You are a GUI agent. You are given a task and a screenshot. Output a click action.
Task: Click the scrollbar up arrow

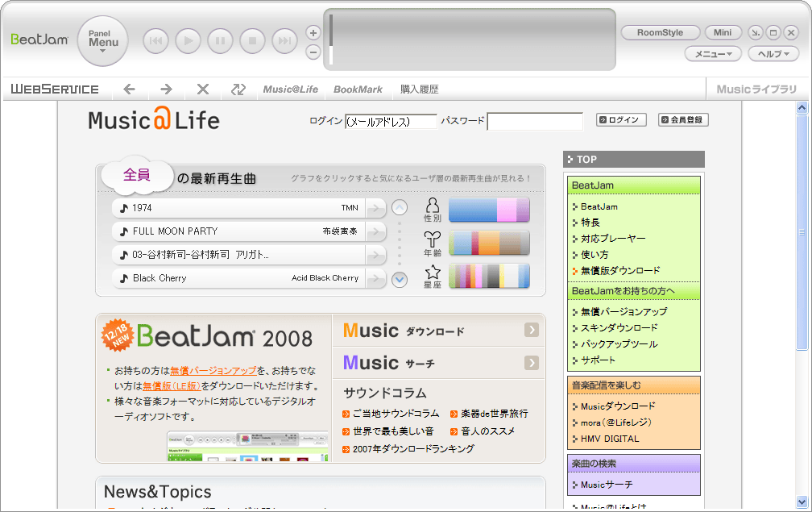[x=802, y=108]
